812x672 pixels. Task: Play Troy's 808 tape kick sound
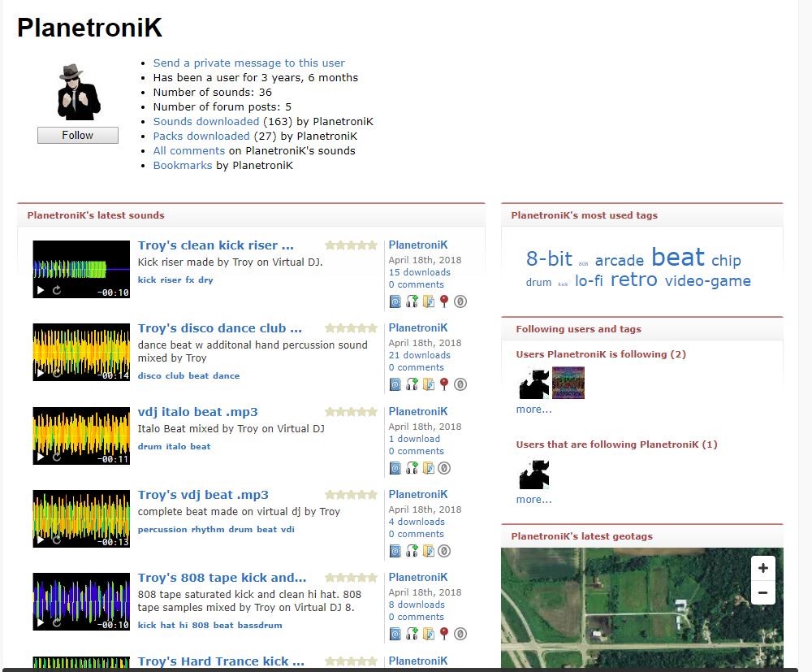[x=40, y=624]
